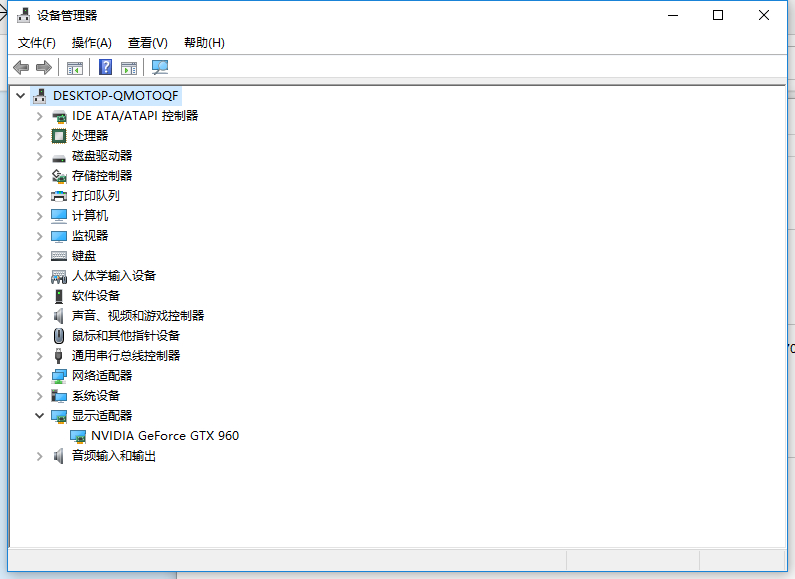Collapse the DESKTOP-QMOTOQF root node
Image resolution: width=795 pixels, height=579 pixels.
[20, 95]
